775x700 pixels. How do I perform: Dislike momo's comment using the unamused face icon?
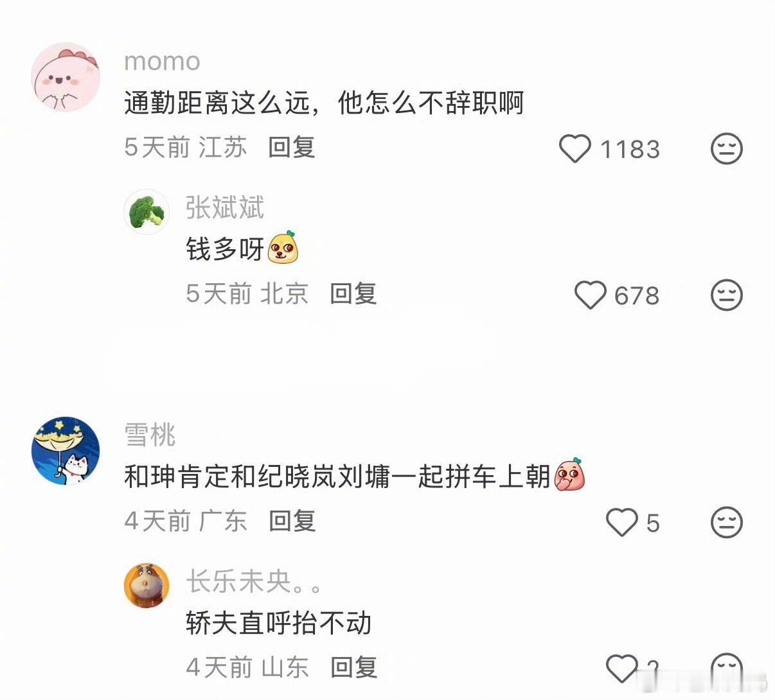click(x=727, y=149)
